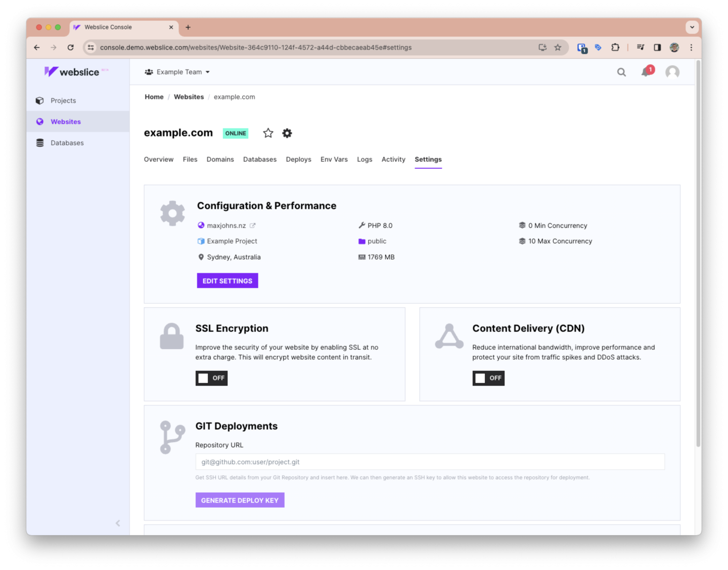The image size is (728, 570).
Task: Click the Generate Deploy Key button
Action: (x=240, y=500)
